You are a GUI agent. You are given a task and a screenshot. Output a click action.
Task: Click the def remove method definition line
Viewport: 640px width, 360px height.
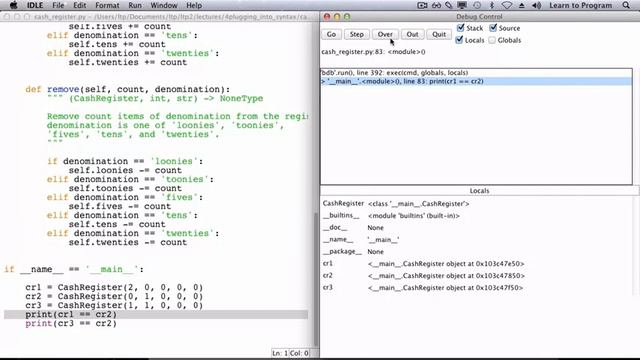coord(127,89)
